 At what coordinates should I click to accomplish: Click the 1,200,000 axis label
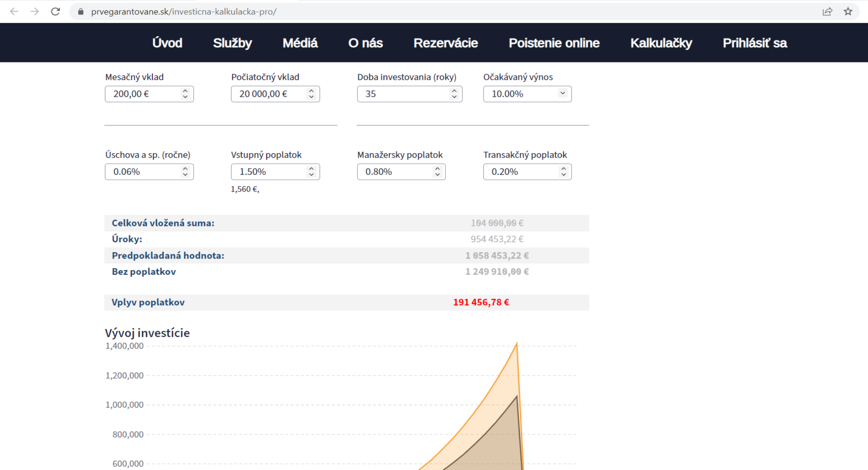tap(124, 376)
